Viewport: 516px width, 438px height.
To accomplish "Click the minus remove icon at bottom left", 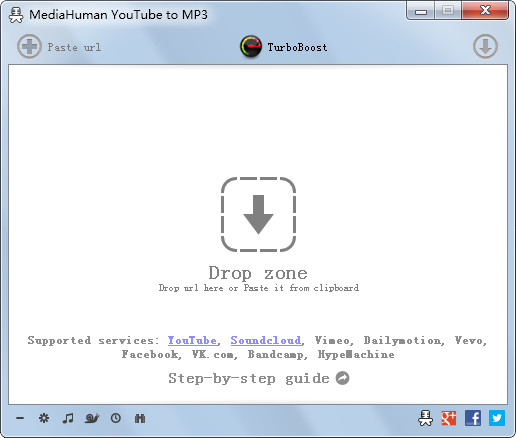I will [20, 418].
